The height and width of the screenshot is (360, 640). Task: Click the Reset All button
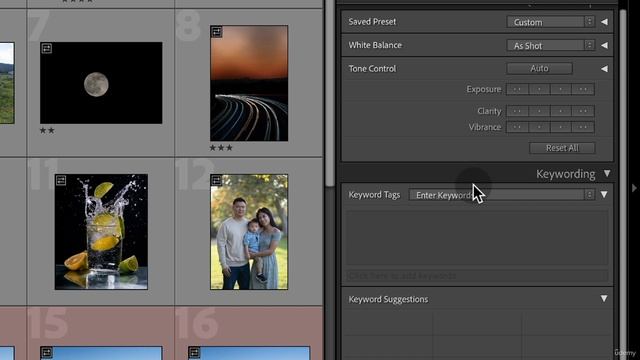(562, 148)
